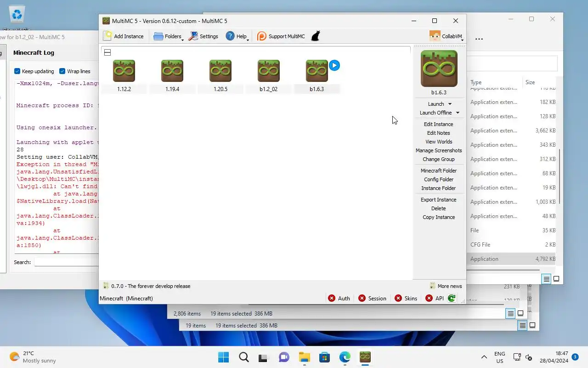Click the Explorer vertical scrollbar
Image resolution: width=588 pixels, height=368 pixels.
(x=560, y=177)
